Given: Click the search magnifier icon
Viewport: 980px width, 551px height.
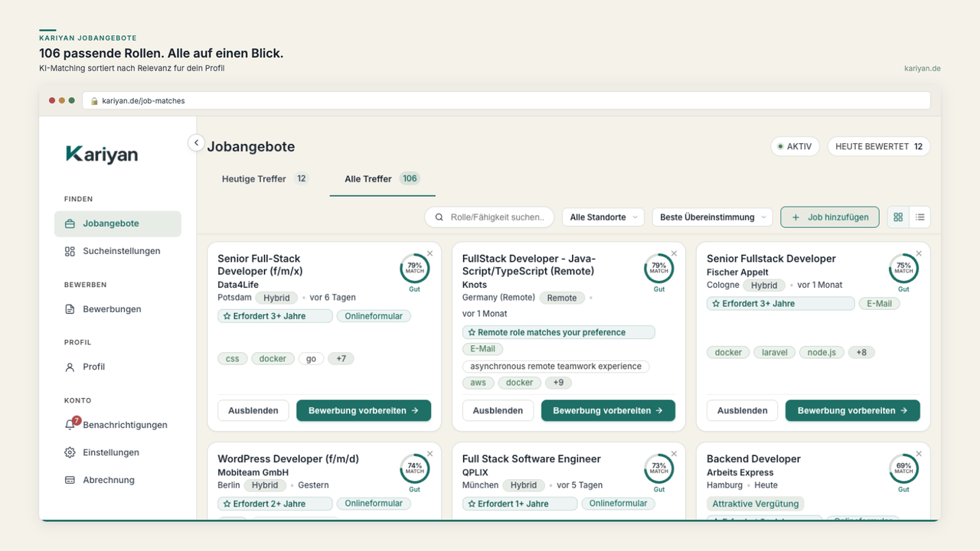Looking at the screenshot, I should point(439,217).
